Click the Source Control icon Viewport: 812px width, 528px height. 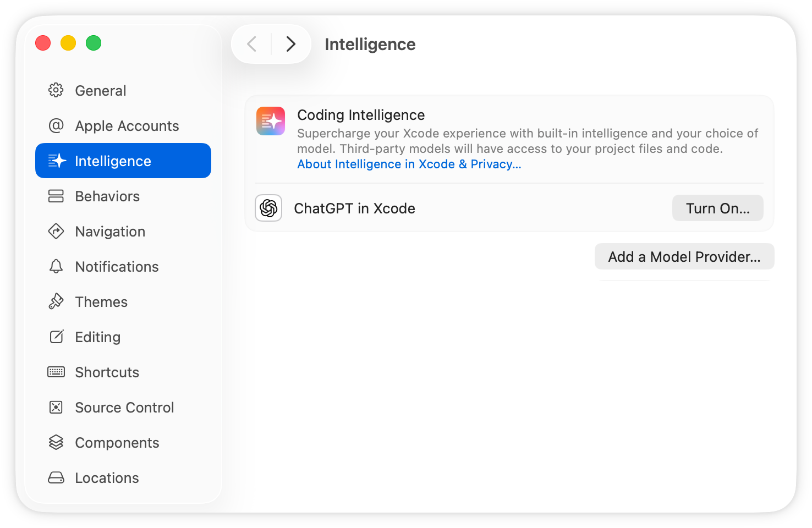[56, 407]
